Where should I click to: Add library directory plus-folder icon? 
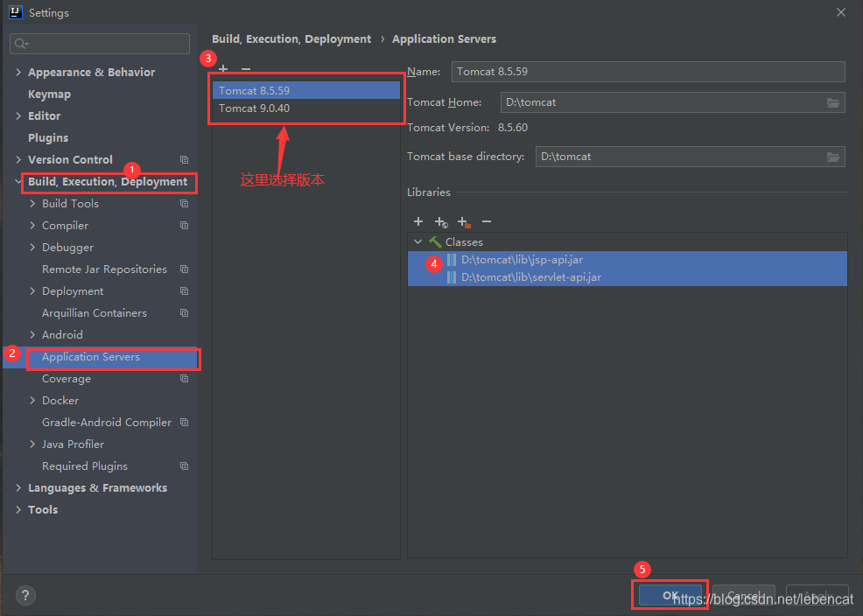pos(464,222)
